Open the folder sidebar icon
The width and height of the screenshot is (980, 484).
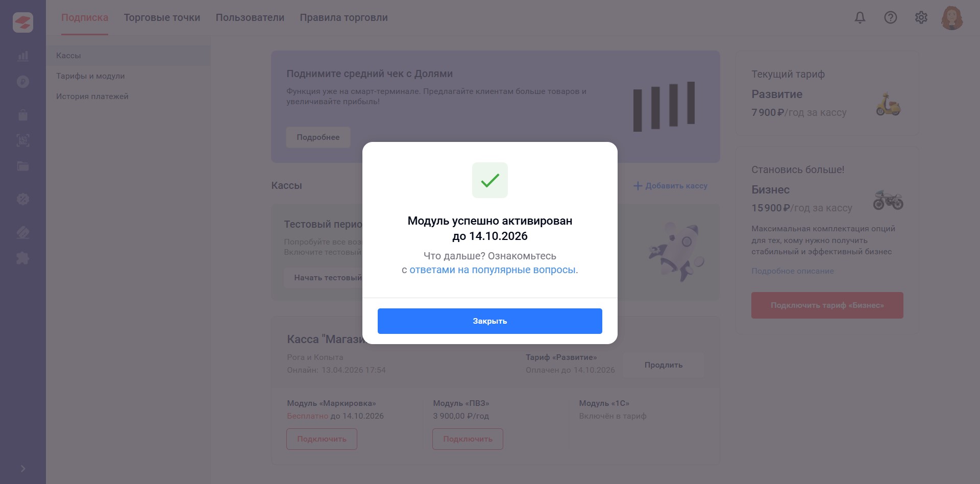(23, 166)
